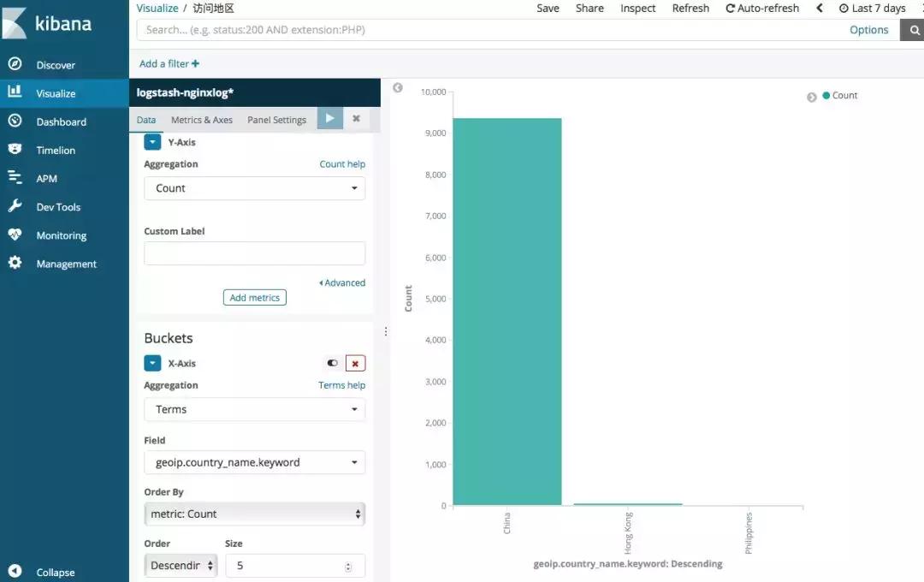Screen dimensions: 924x582
Task: Open the Timelion section
Action: pyautogui.click(x=53, y=150)
